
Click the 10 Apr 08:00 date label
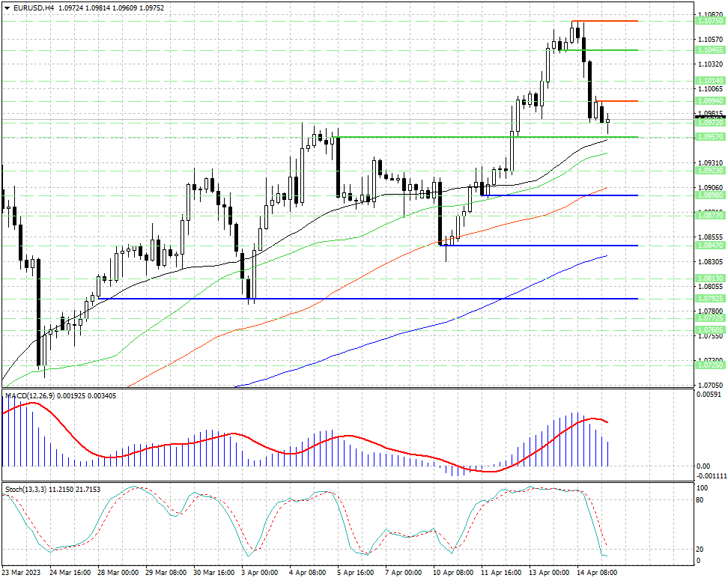[x=453, y=573]
